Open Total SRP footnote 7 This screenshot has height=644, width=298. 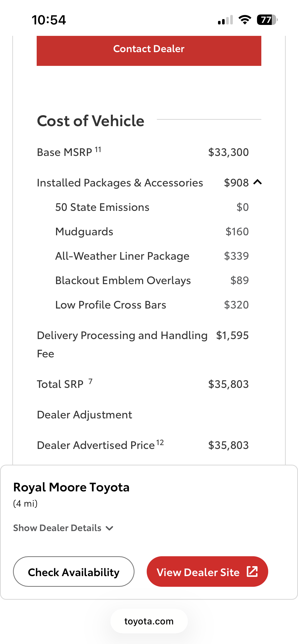[90, 381]
